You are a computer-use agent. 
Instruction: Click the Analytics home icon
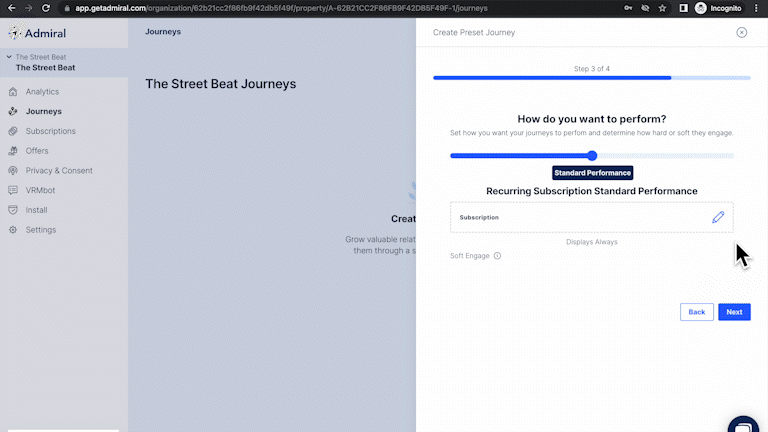tap(13, 92)
